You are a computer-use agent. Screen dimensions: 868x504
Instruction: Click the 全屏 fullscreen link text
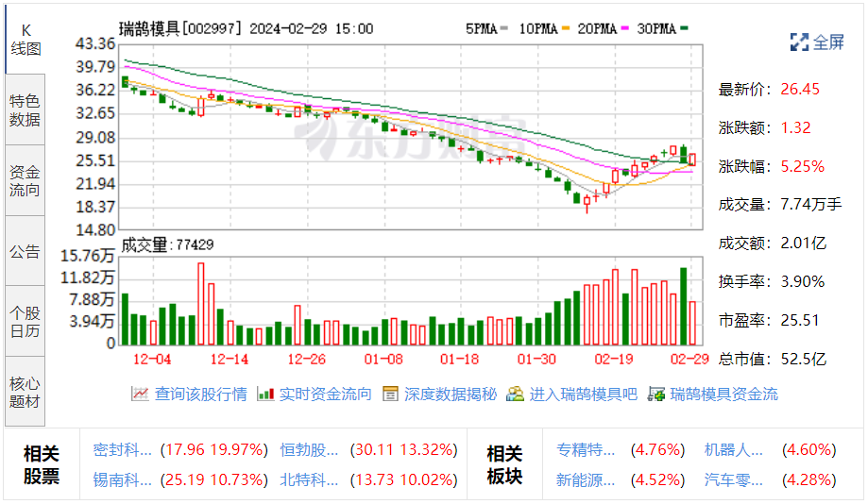828,42
